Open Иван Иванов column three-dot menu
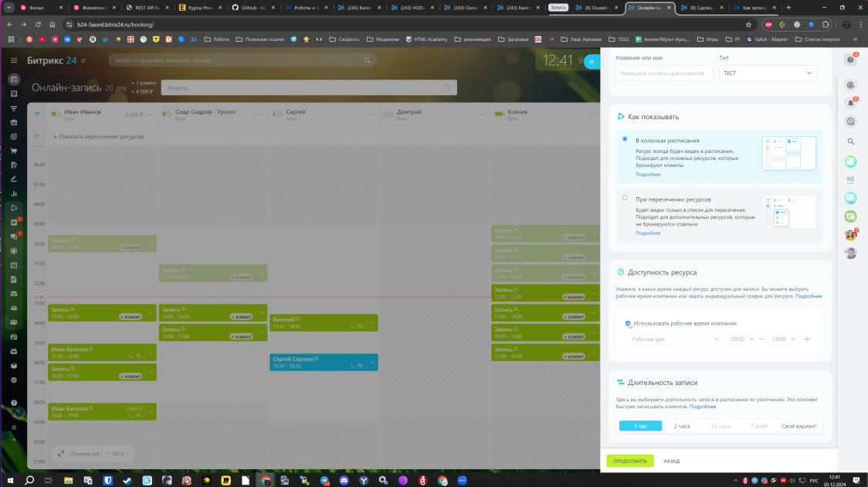Viewport: 868px width, 487px height. pos(150,114)
